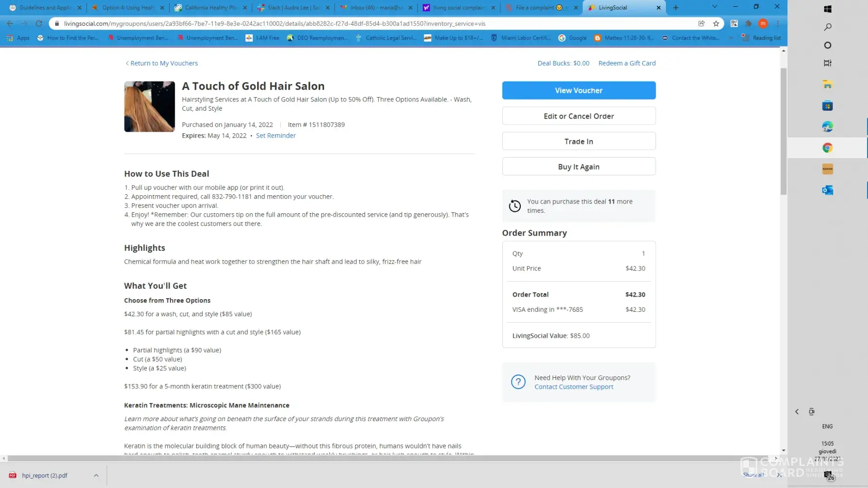This screenshot has width=868, height=488.
Task: Switch to the Gmail Inbox (46) tab
Action: coord(376,8)
